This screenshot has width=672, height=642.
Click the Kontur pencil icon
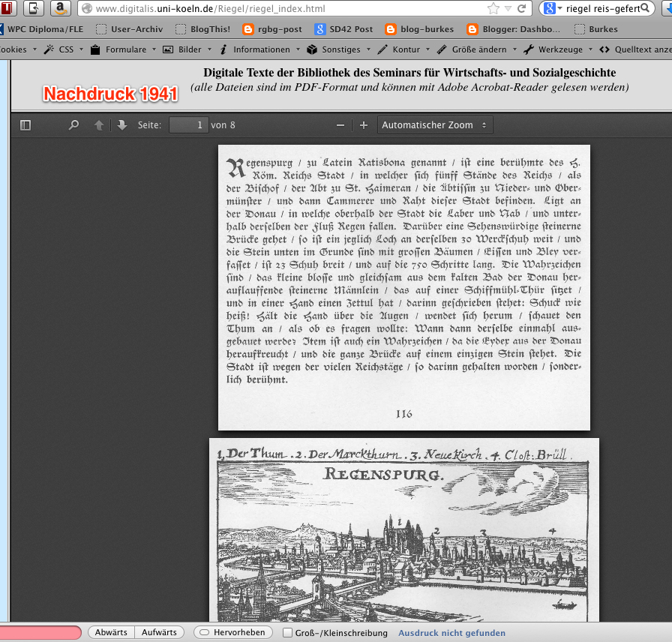[382, 49]
